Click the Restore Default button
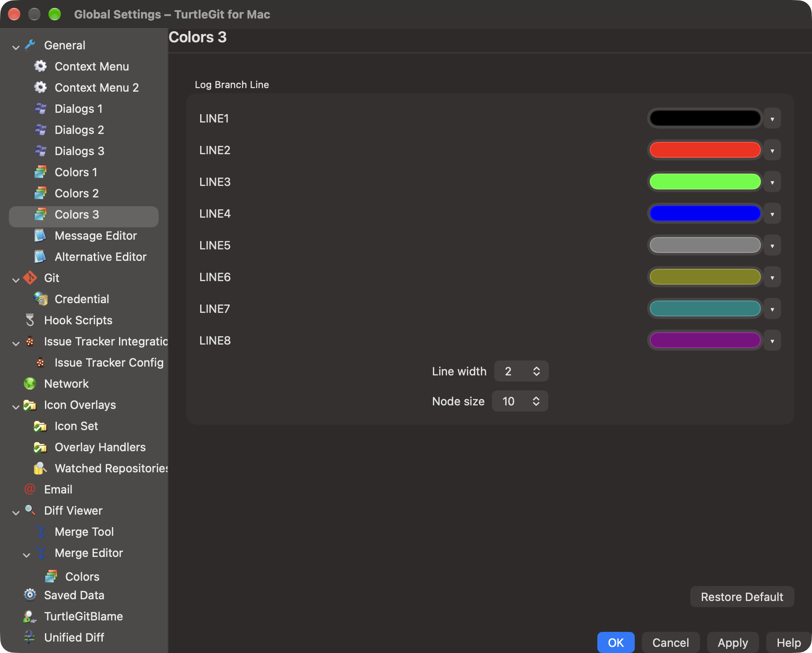812x653 pixels. 742,597
